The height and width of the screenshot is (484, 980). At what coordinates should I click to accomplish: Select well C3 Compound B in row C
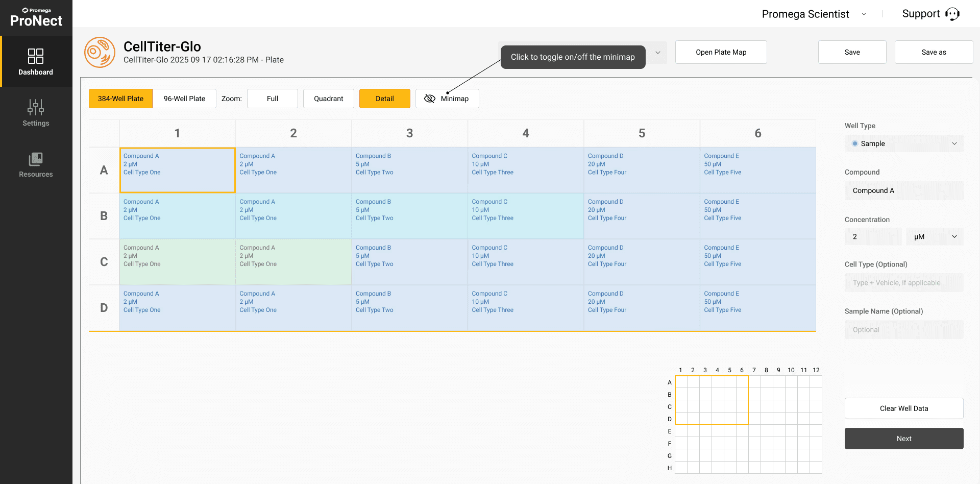(x=409, y=262)
